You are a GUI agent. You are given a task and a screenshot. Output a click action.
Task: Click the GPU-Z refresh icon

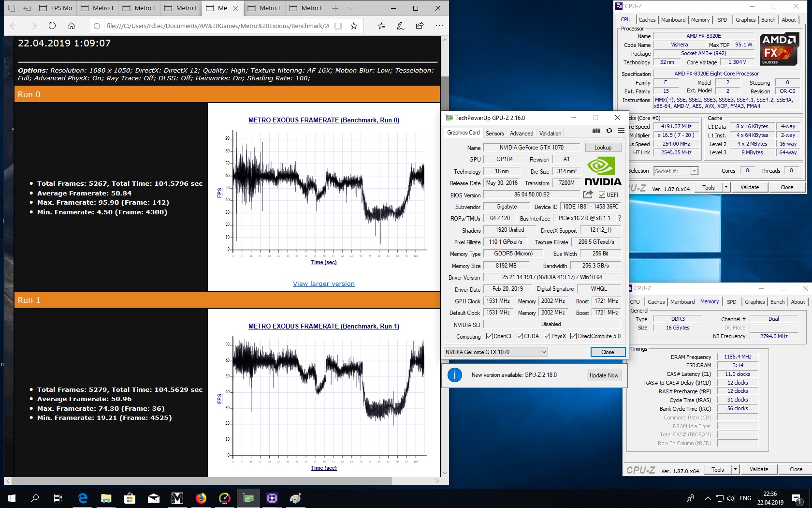[609, 131]
